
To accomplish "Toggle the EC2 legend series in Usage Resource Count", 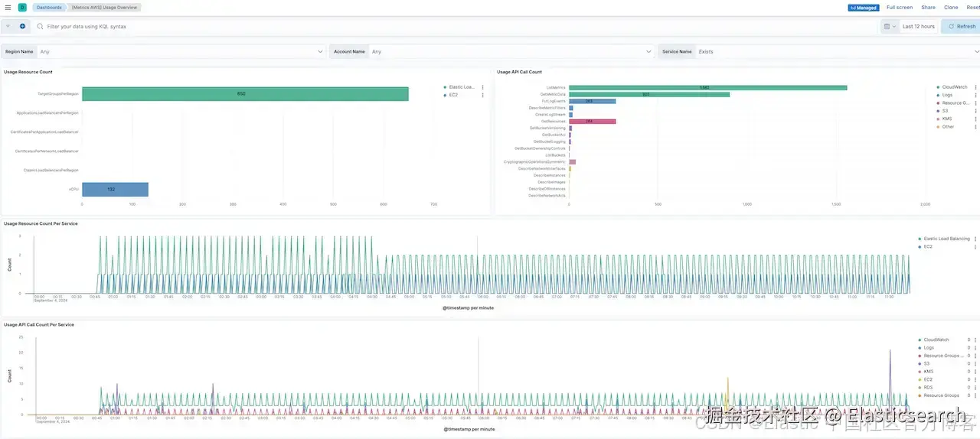I will click(453, 95).
